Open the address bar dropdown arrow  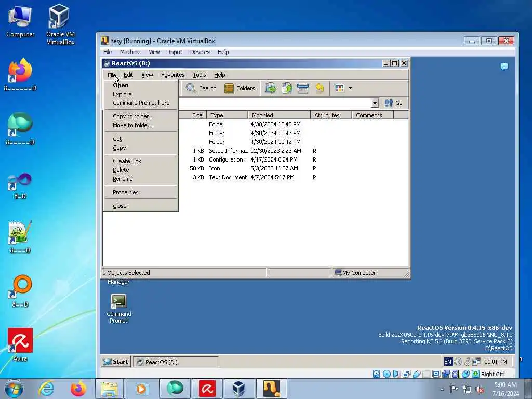pyautogui.click(x=375, y=103)
